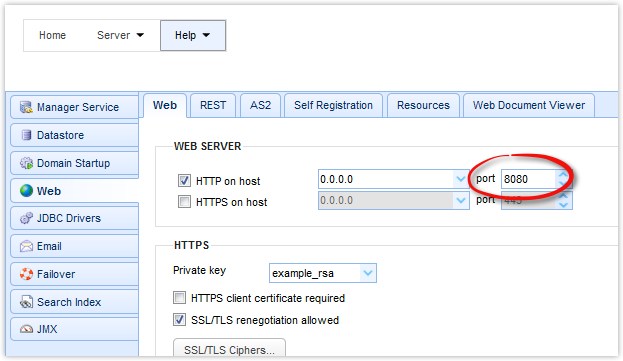Open the Server menu dropdown

click(x=120, y=35)
